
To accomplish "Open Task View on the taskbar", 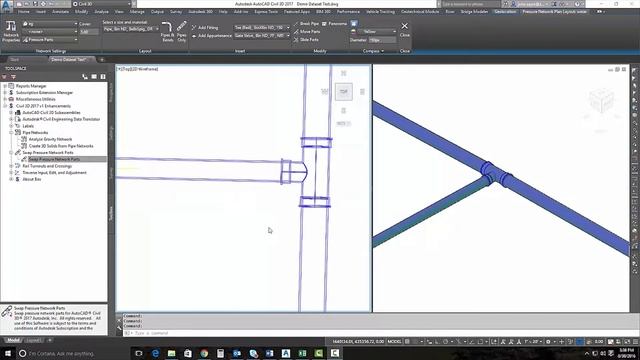I will [x=139, y=353].
